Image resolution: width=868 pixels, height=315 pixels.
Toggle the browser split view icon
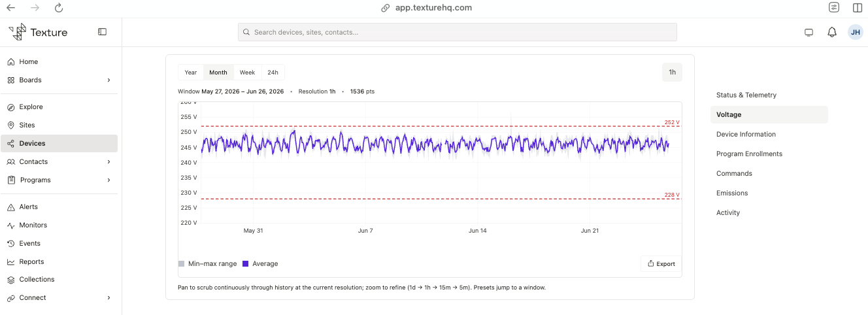[858, 8]
